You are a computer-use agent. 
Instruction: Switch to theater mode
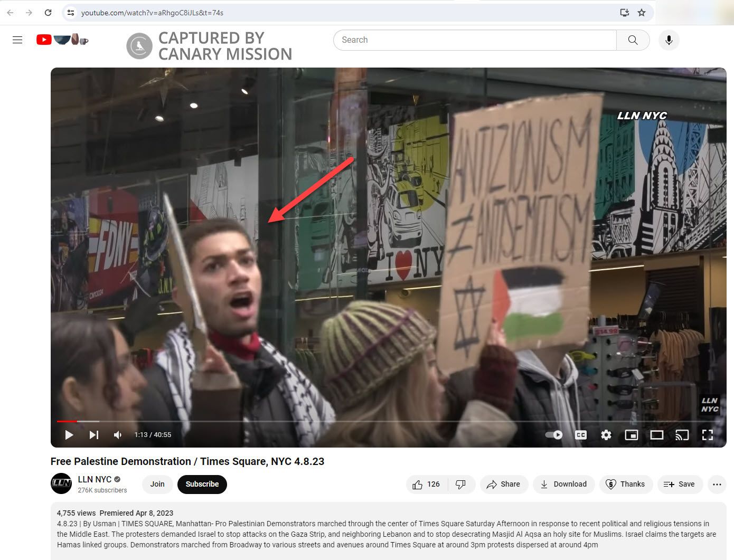pos(657,435)
